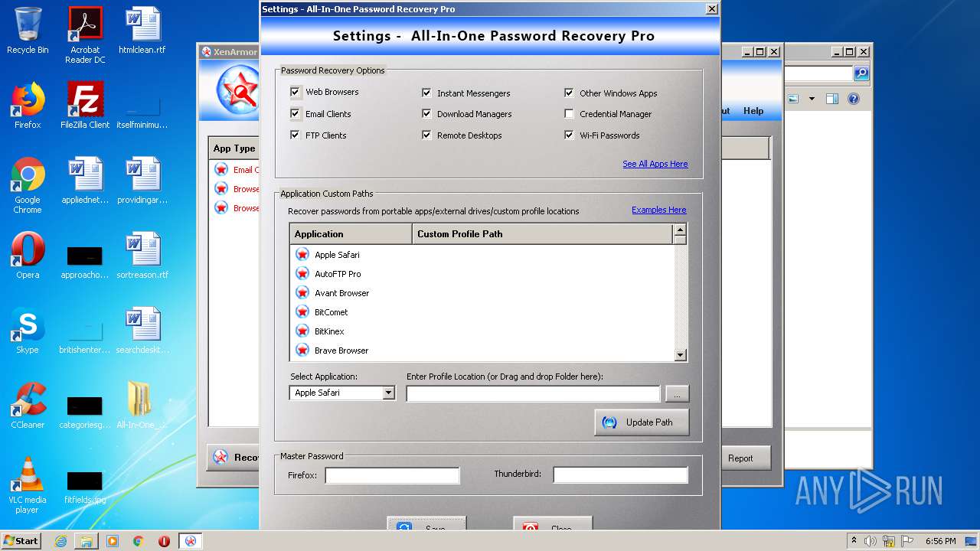Viewport: 980px width, 551px height.
Task: Open the VLC media player desktop icon
Action: point(28,485)
